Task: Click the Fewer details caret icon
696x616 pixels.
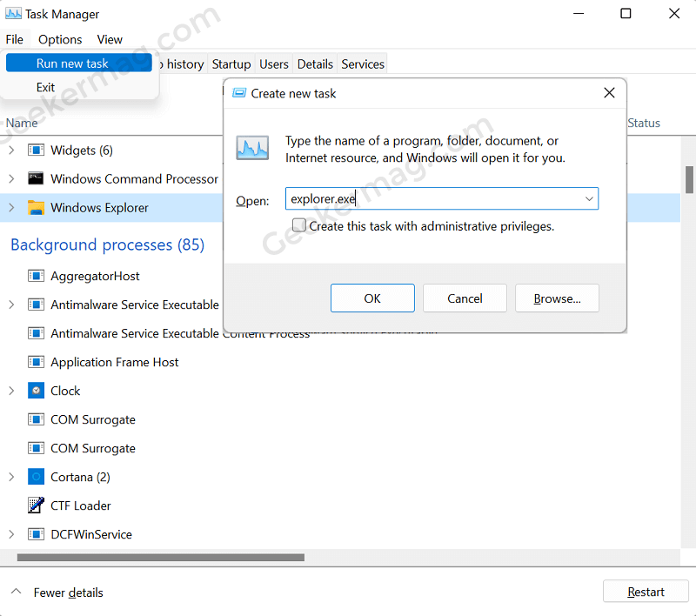Action: coord(17,592)
